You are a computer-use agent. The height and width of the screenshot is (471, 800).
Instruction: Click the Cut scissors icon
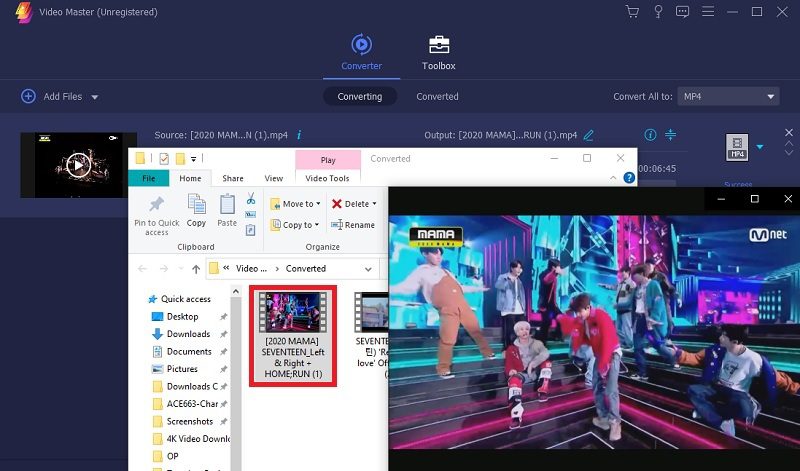pos(251,199)
